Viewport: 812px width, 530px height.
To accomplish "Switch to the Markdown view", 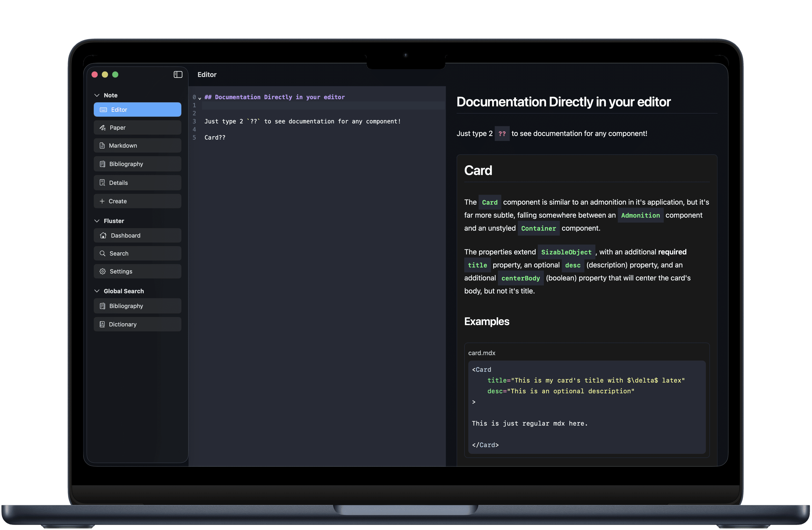I will coord(137,145).
